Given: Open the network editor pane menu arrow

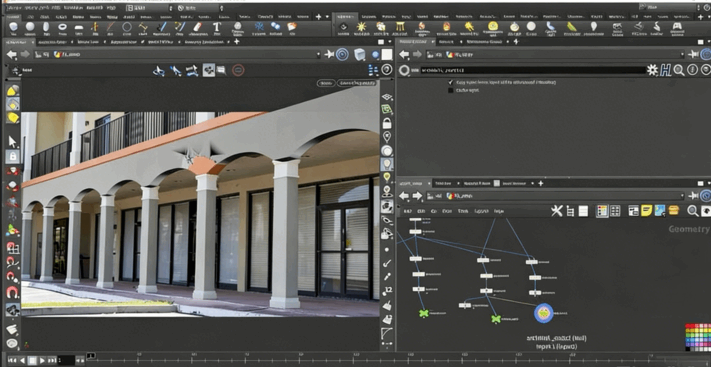Looking at the screenshot, I should (710, 183).
